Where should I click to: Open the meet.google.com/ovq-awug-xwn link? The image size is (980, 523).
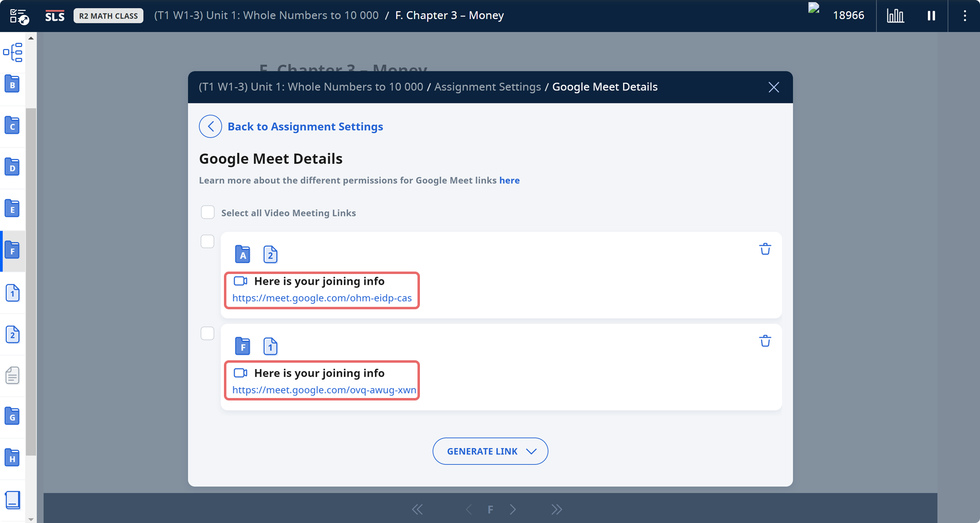click(324, 390)
